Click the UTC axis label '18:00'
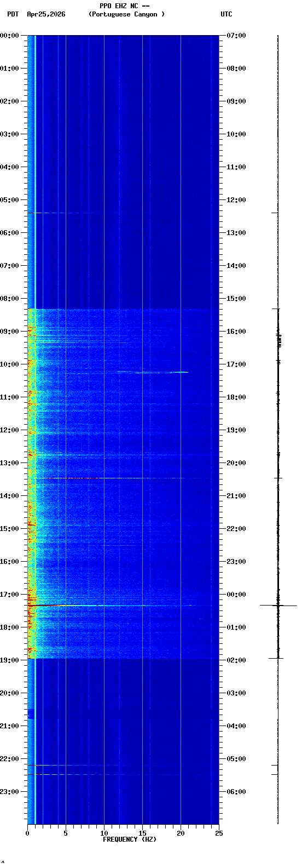 tap(236, 397)
